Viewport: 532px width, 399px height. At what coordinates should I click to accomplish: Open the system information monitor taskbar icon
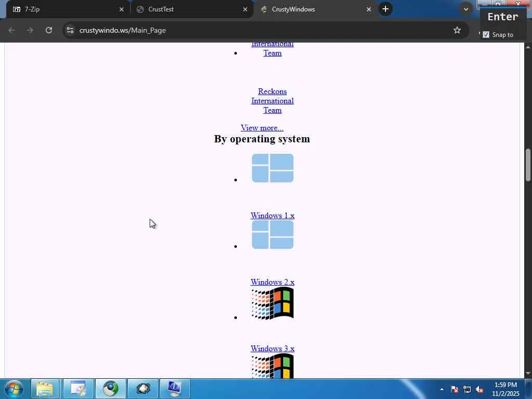point(175,389)
